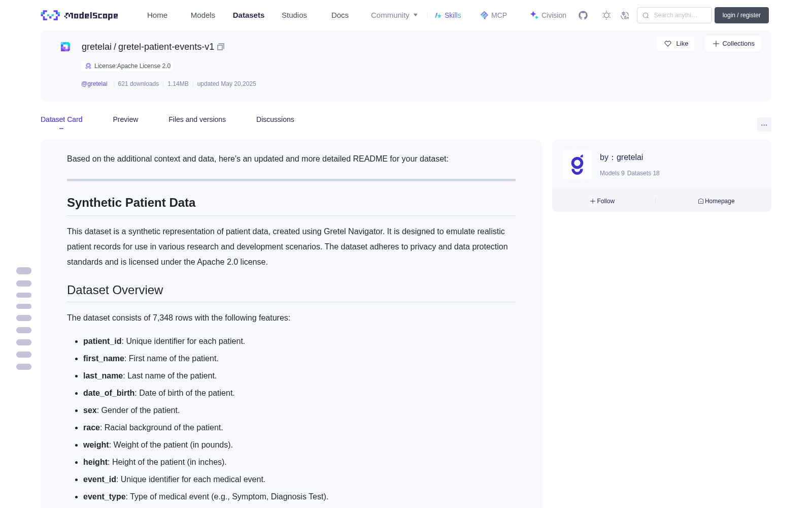Select the Dataset Card tab

[x=61, y=119]
